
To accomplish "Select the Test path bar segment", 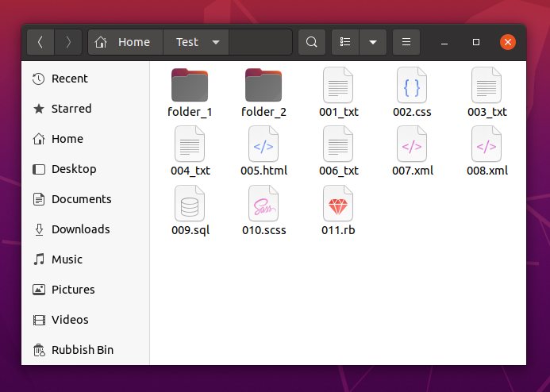I will tap(196, 42).
